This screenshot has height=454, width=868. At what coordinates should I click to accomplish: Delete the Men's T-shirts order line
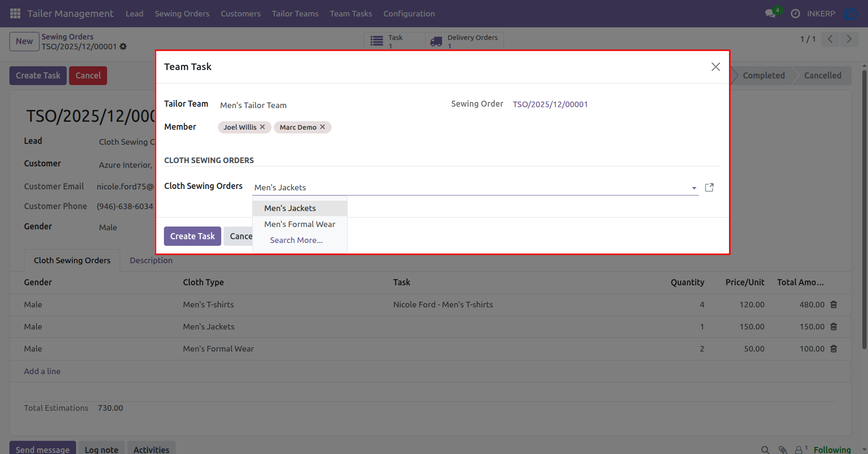(834, 305)
